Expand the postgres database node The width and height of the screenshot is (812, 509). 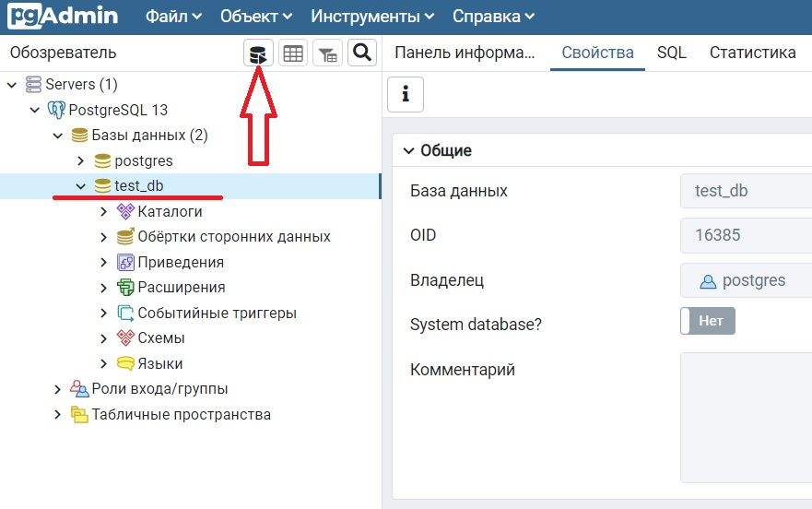(81, 160)
